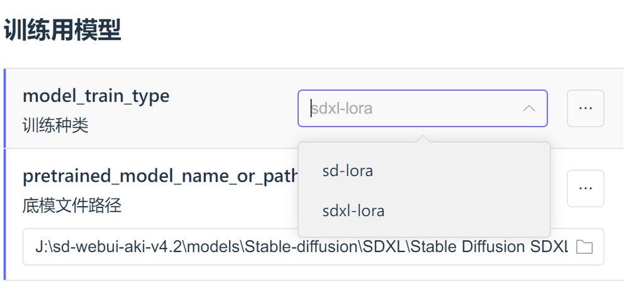Screen dimensions: 644x288
Task: Click the 训练种类 description text
Action: pyautogui.click(x=55, y=125)
